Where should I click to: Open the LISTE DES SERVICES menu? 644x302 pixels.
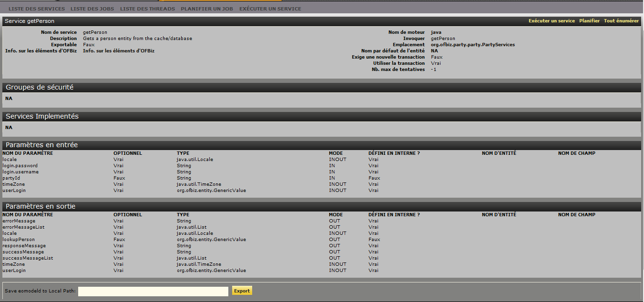coord(36,9)
